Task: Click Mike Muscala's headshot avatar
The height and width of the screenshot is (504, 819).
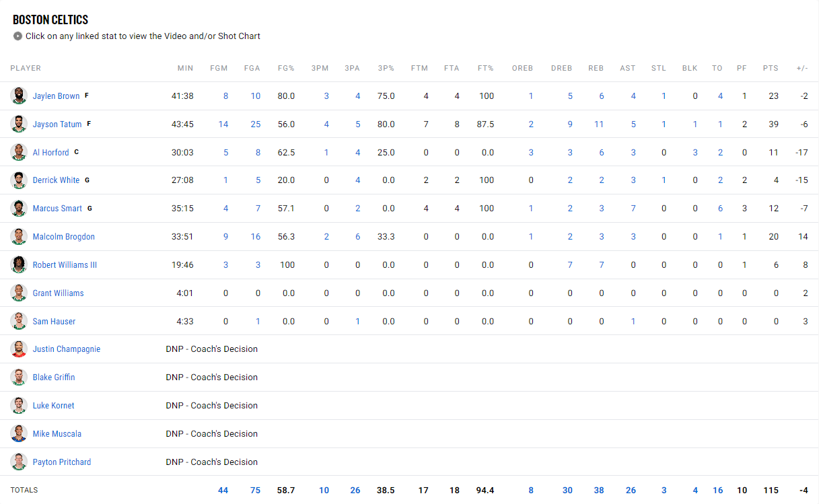Action: (19, 434)
